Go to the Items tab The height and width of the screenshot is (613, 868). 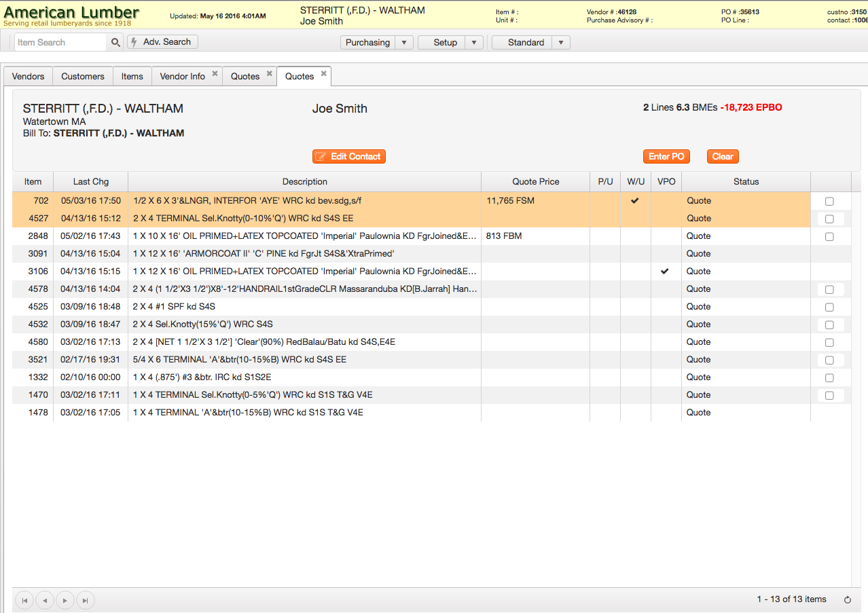tap(132, 76)
